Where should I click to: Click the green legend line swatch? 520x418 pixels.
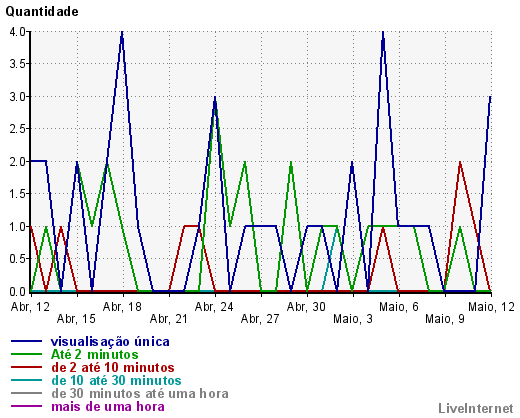click(x=26, y=354)
